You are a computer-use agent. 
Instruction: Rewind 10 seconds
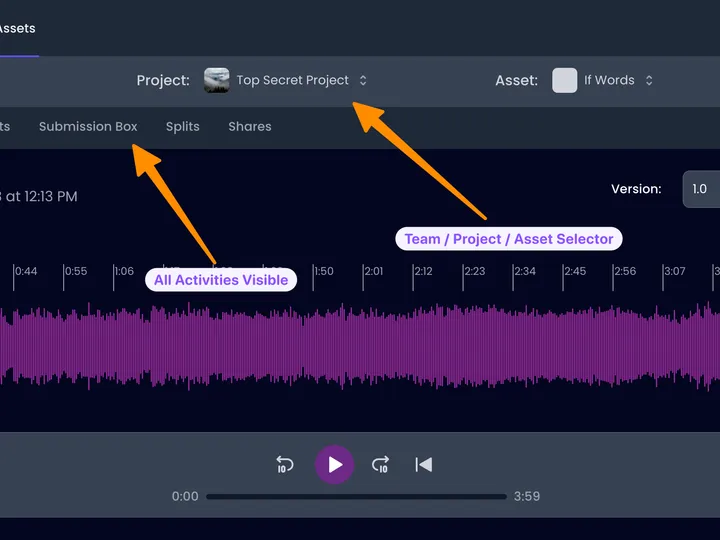(285, 464)
